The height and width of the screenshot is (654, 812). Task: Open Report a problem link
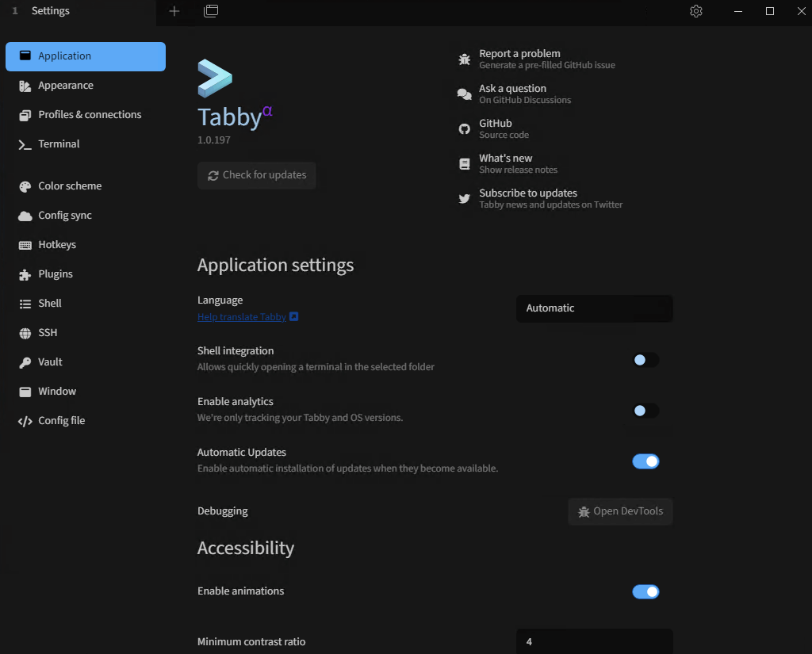click(547, 59)
